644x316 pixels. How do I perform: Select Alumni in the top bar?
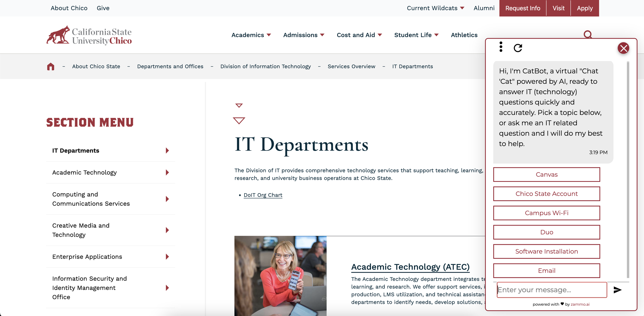click(484, 8)
